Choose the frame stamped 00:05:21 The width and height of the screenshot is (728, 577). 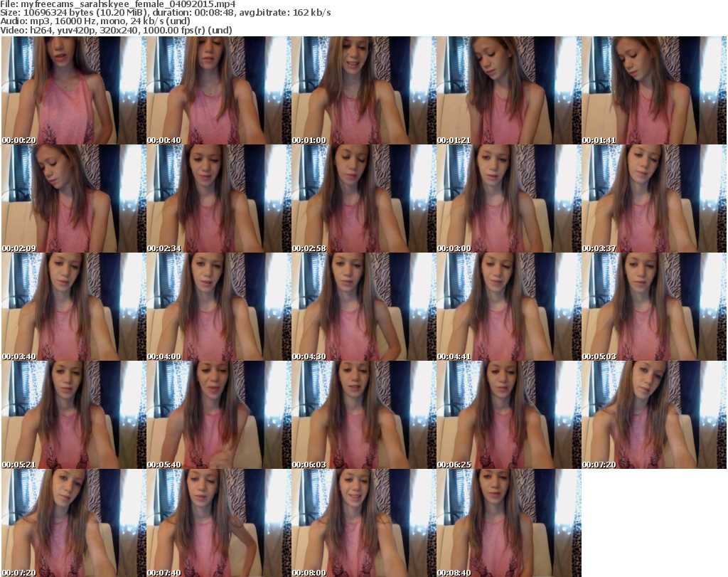pyautogui.click(x=74, y=415)
